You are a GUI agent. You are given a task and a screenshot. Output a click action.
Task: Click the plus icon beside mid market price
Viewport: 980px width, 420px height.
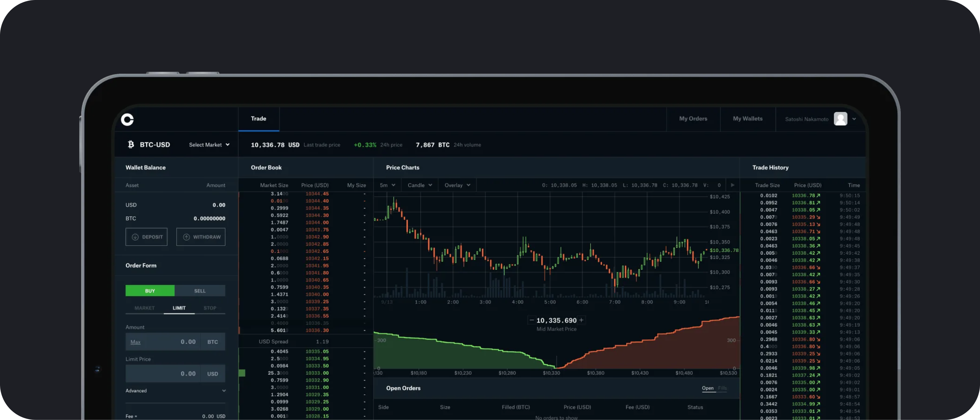coord(581,320)
